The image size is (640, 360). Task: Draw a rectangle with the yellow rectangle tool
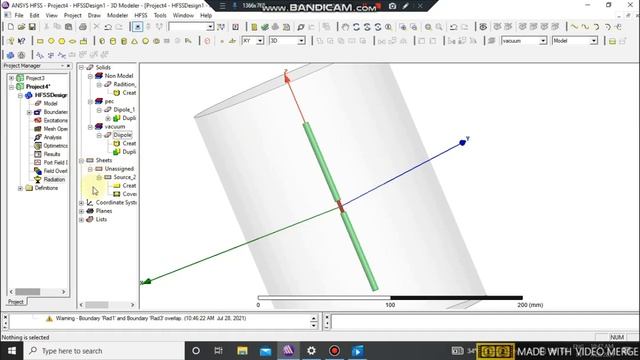point(40,41)
